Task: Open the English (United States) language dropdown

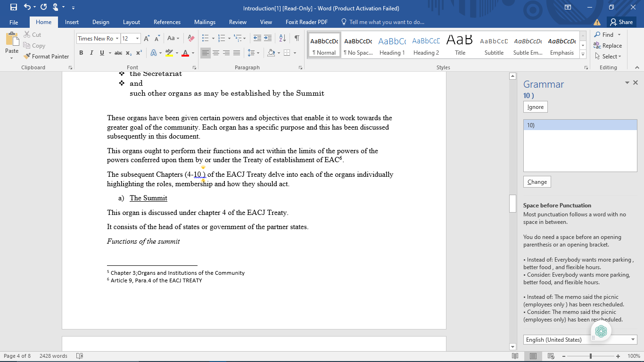Action: [633, 339]
